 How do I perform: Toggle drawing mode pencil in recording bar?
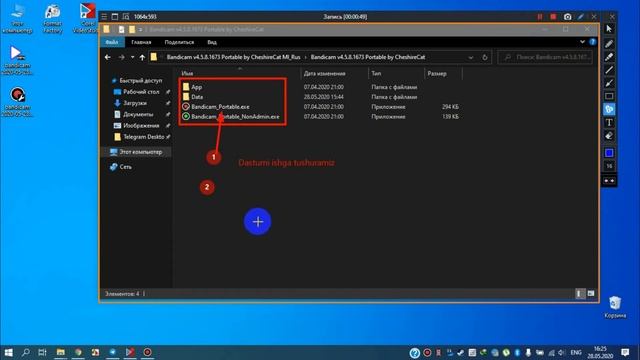581,17
